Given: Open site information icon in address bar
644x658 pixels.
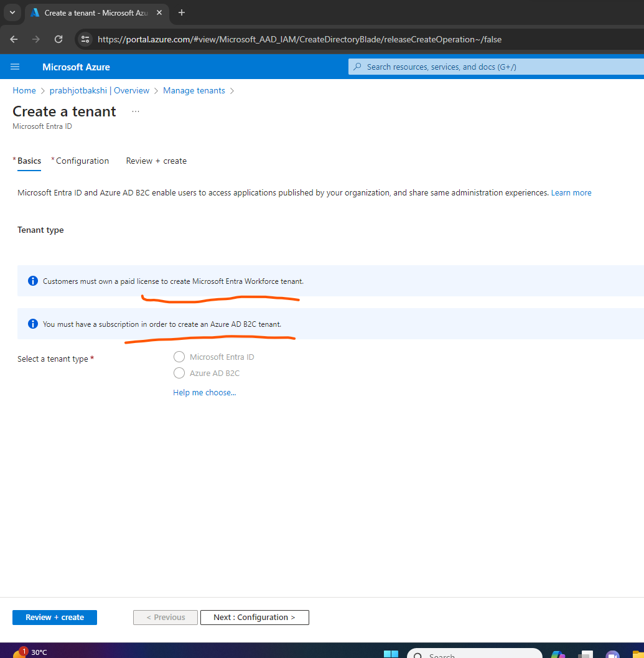Looking at the screenshot, I should [85, 39].
